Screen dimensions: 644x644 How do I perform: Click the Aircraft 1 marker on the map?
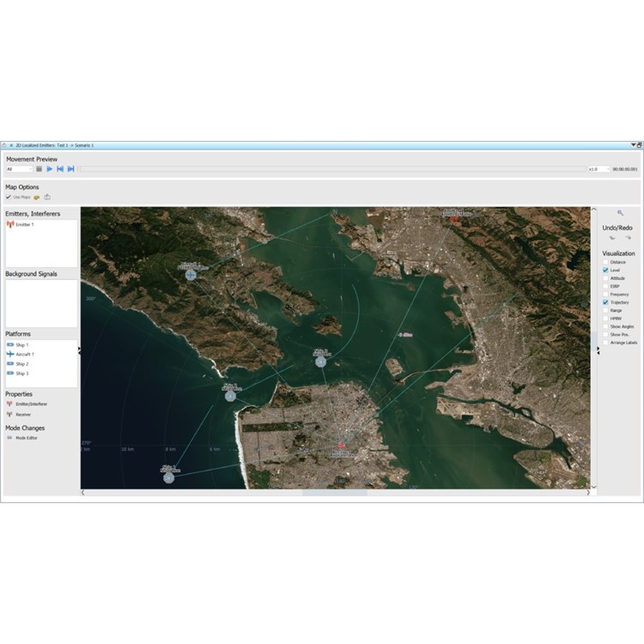[x=190, y=275]
